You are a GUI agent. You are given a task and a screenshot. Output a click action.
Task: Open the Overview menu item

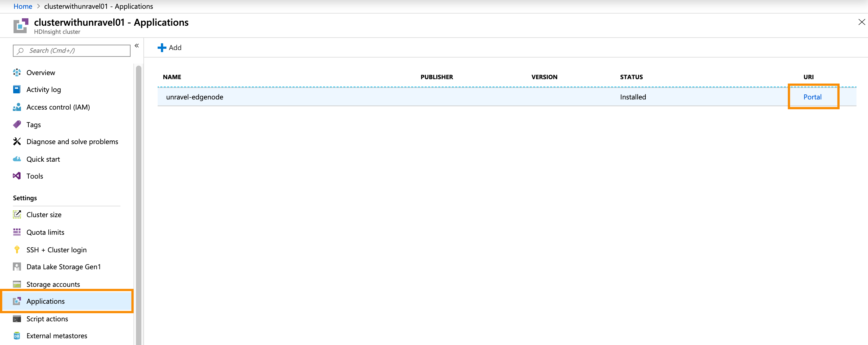[41, 73]
